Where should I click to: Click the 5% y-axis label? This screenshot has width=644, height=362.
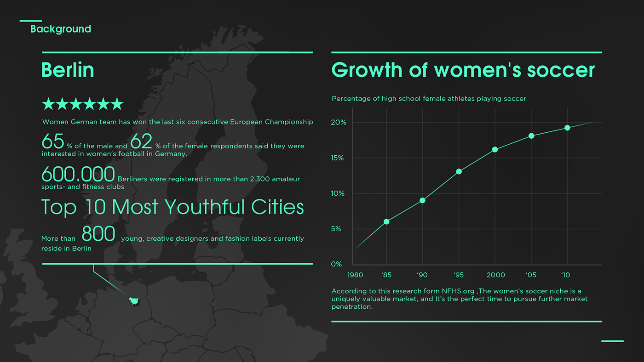tap(336, 229)
